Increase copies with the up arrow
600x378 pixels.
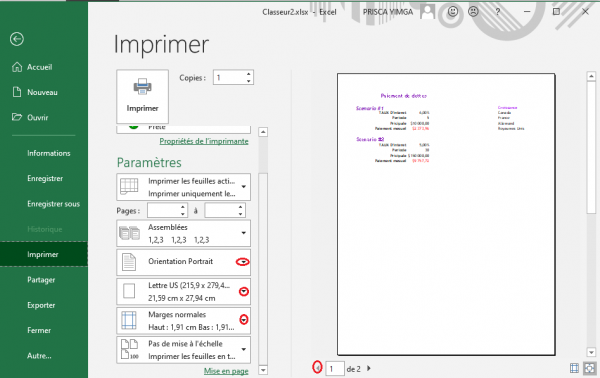(x=249, y=74)
